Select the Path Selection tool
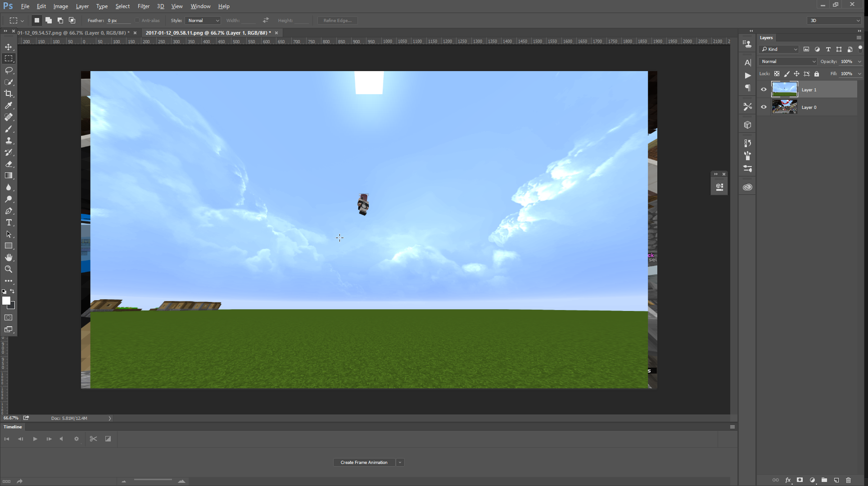The height and width of the screenshot is (486, 868). (9, 234)
